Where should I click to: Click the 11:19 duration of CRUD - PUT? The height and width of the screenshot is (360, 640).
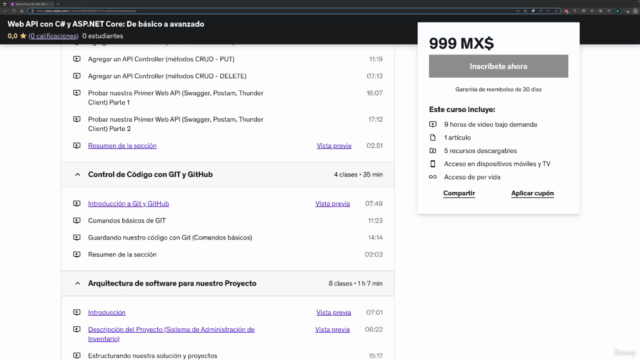coord(376,59)
